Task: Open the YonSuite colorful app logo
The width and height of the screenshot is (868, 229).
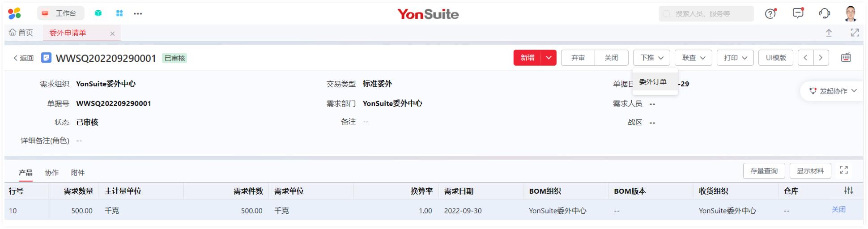Action: coord(14,13)
